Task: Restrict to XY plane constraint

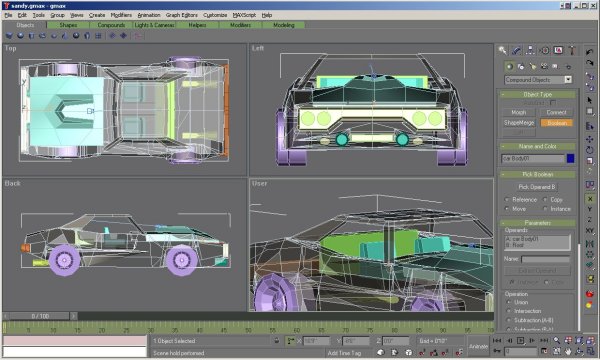Action: [x=590, y=231]
